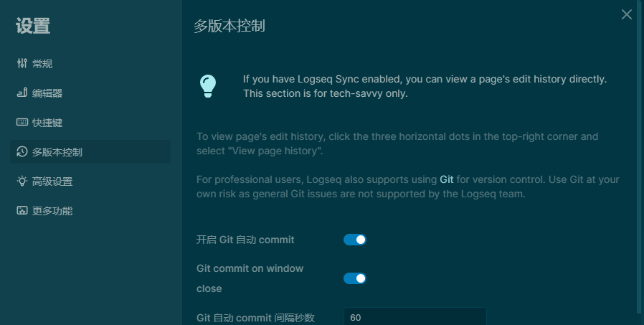The width and height of the screenshot is (644, 325).
Task: Click the sliders icon beside 常规
Action: 22,64
